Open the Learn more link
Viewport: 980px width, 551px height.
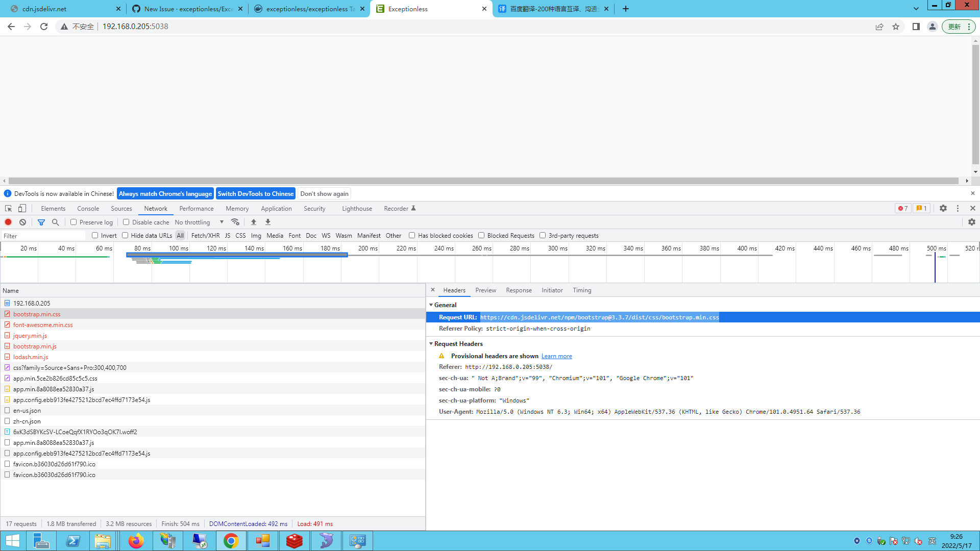pyautogui.click(x=556, y=356)
